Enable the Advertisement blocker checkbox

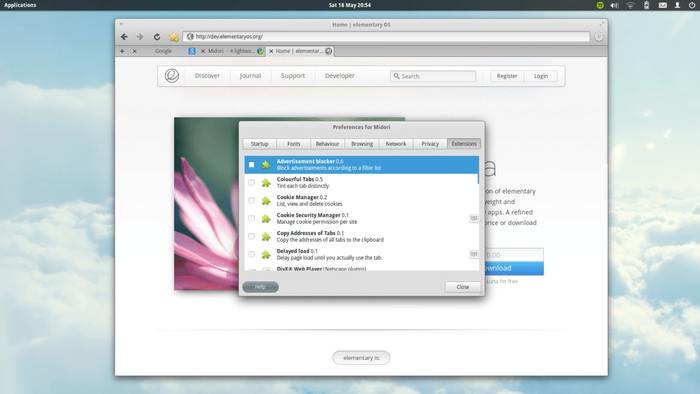point(251,165)
